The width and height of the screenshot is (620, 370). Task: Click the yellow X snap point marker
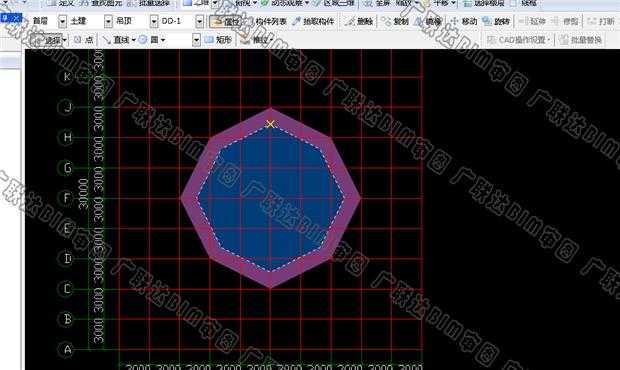point(270,124)
